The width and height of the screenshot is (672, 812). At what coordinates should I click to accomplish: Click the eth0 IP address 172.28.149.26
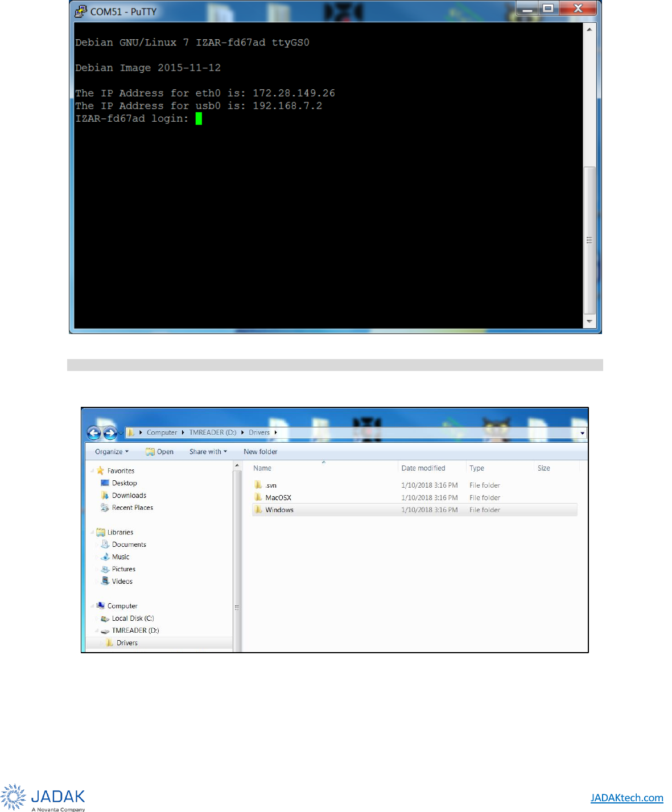(x=294, y=93)
